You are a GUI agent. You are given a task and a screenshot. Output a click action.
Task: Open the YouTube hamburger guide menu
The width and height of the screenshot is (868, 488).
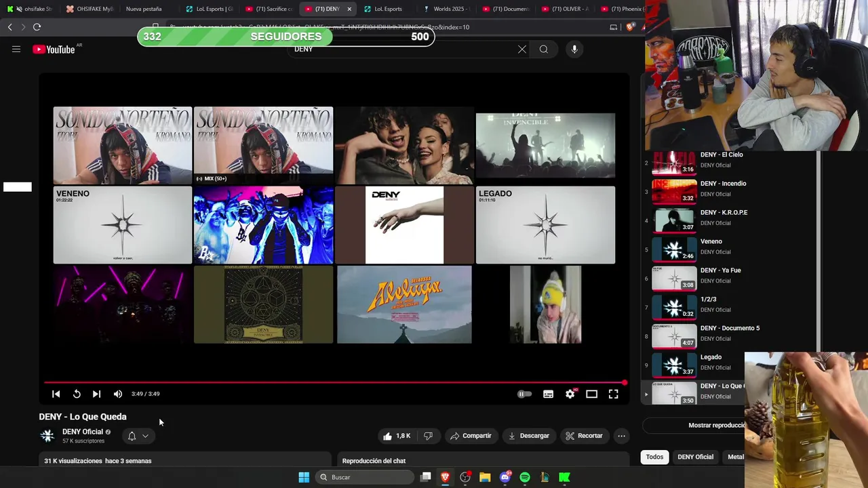click(16, 49)
